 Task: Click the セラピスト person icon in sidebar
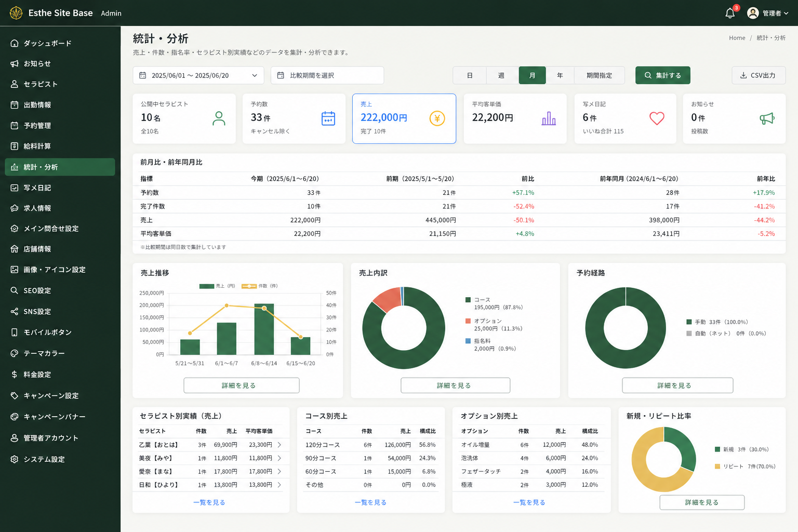15,84
